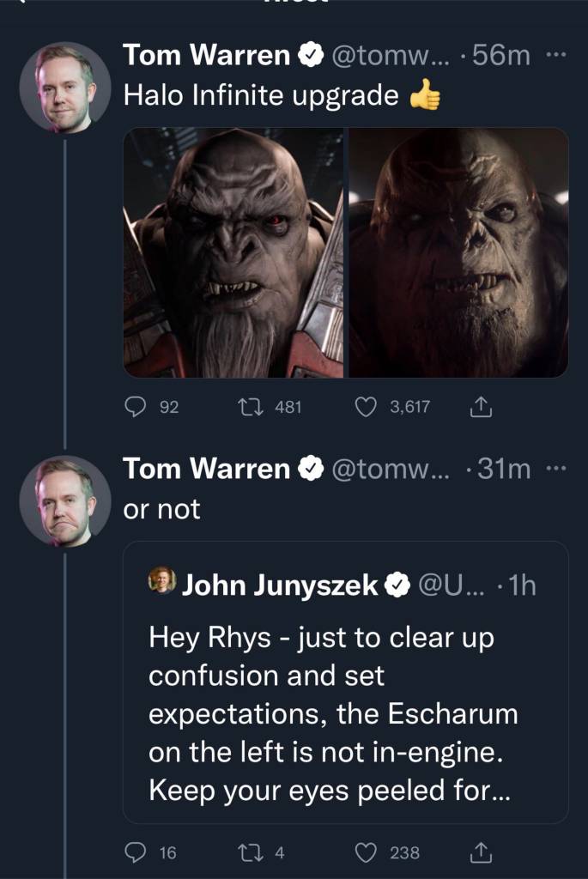
Task: Open John Junyszek's profile name in quote
Action: coord(280,585)
